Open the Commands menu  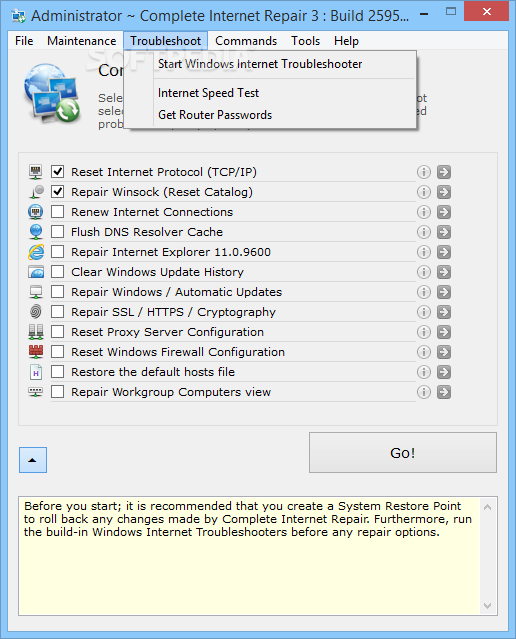[x=246, y=41]
